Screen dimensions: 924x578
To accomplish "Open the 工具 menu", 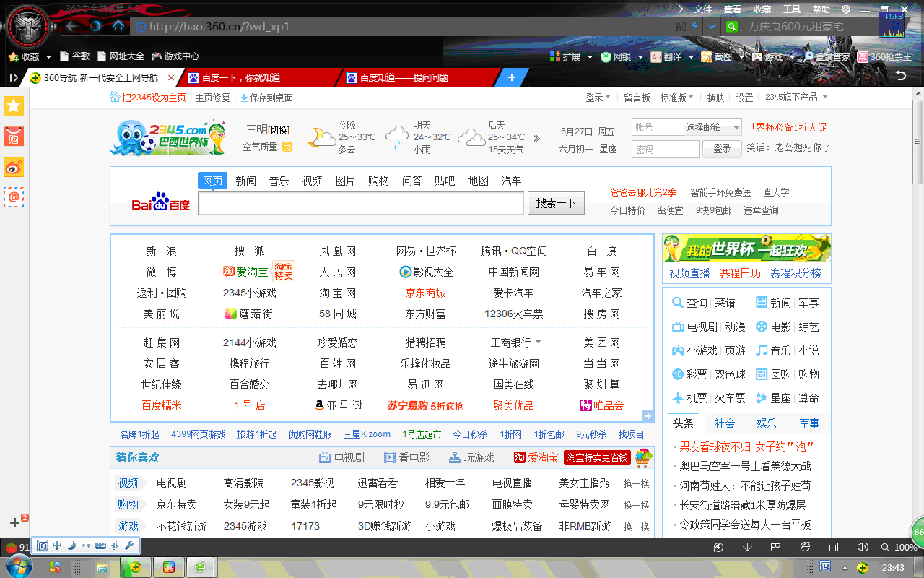I will (792, 9).
